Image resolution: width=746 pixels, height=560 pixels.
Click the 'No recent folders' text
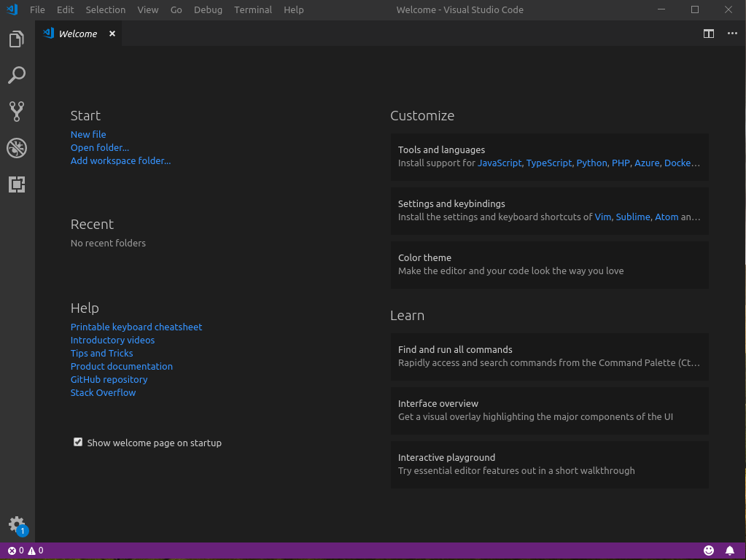click(108, 243)
